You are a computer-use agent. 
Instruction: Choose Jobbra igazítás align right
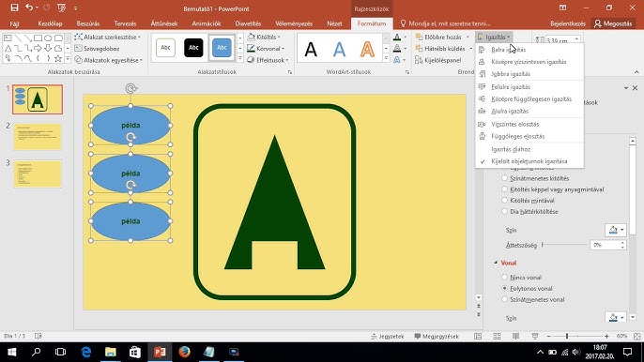[529, 74]
